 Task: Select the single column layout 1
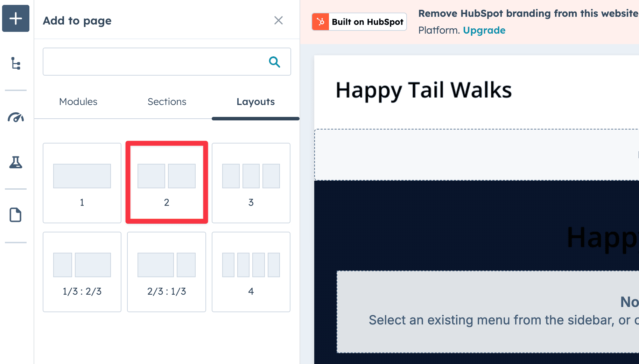point(82,183)
